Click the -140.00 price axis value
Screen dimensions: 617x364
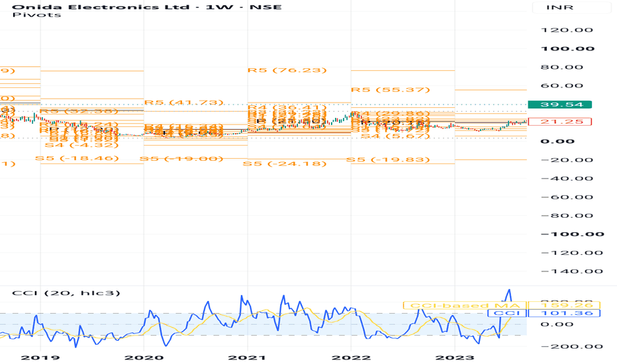(572, 271)
